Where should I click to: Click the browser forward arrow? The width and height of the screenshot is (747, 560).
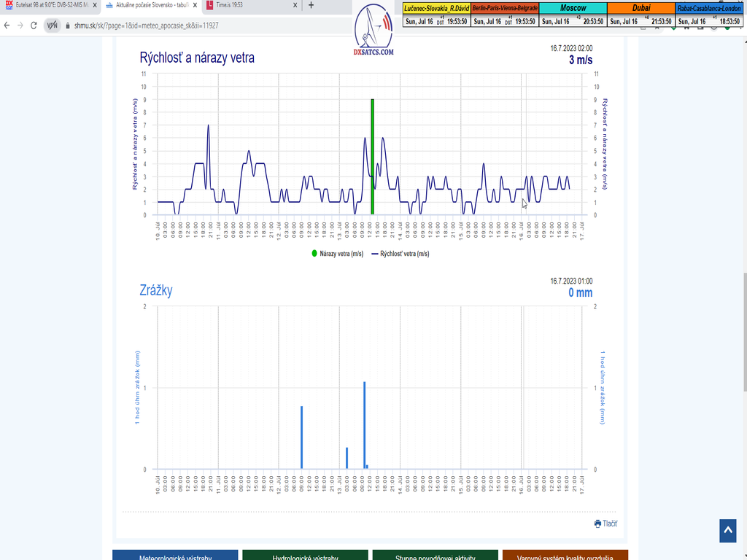point(20,25)
